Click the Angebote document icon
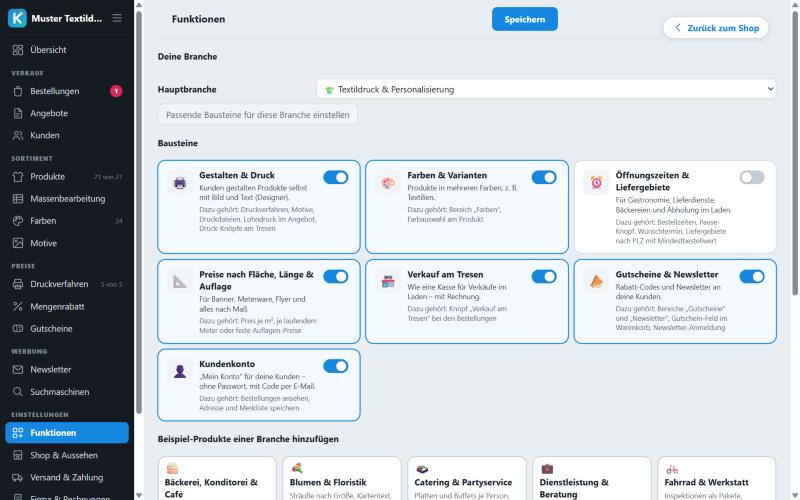 tap(18, 113)
